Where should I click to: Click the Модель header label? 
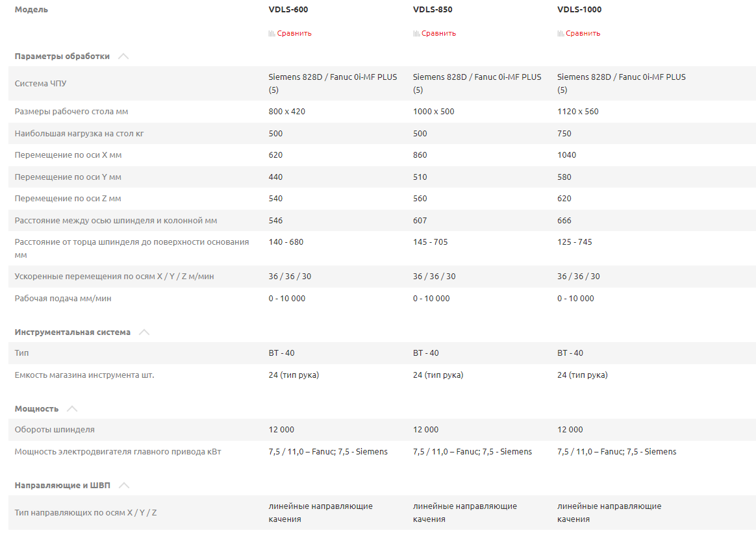click(x=31, y=10)
